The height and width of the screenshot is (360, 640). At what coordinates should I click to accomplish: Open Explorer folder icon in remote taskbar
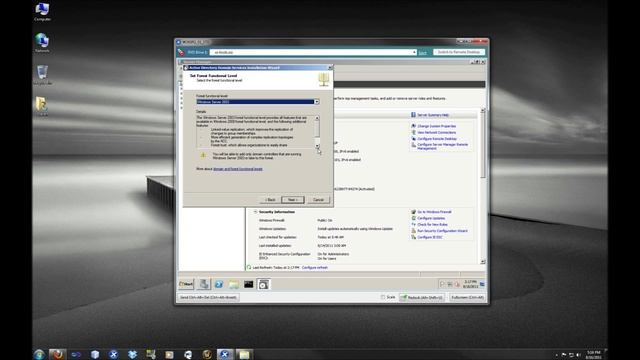[233, 284]
